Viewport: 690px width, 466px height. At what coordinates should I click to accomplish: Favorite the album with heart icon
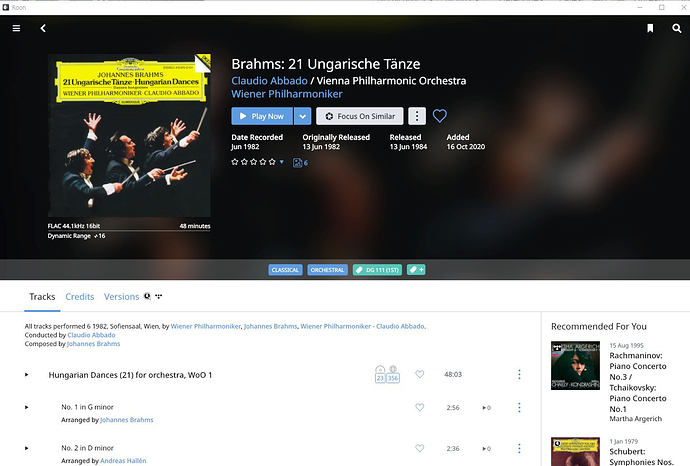tap(440, 116)
